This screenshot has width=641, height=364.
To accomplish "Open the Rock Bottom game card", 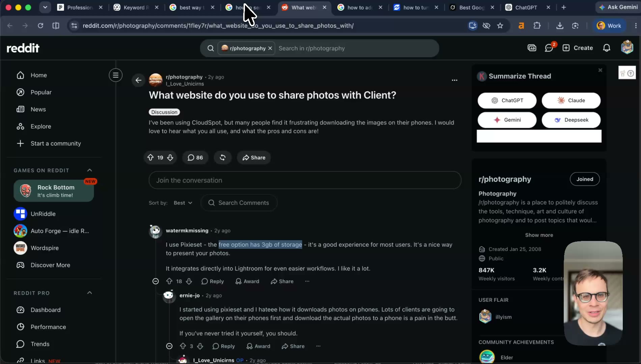I will (54, 191).
